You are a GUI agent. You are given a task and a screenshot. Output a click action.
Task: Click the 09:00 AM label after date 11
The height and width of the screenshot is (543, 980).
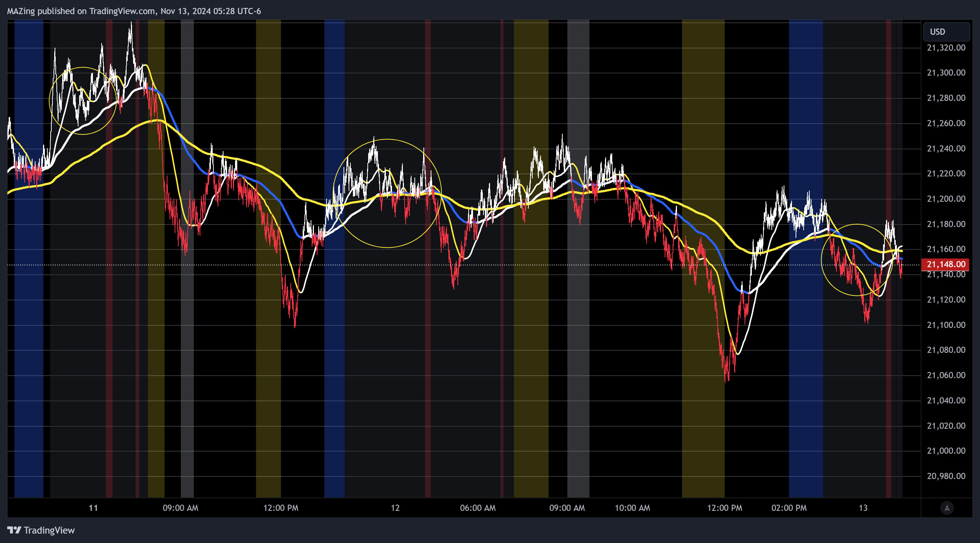pos(180,508)
